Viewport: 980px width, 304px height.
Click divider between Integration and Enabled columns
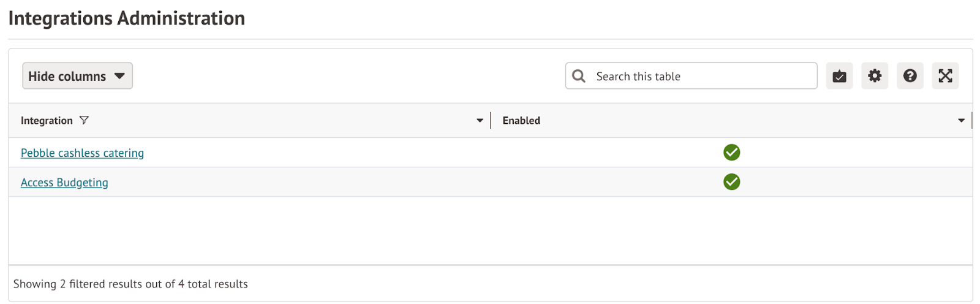coord(491,121)
